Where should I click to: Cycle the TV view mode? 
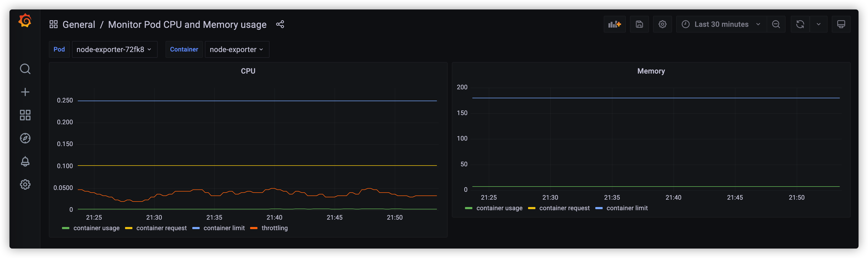841,24
